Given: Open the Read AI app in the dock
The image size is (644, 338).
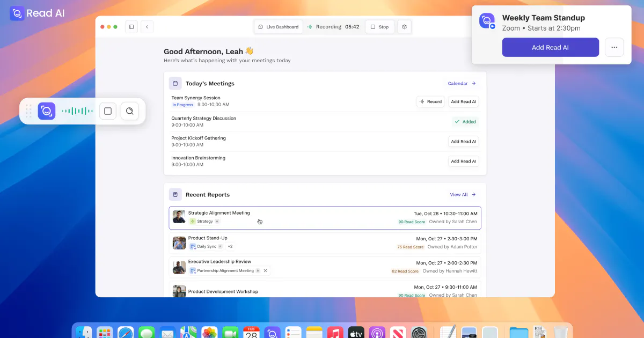Looking at the screenshot, I should click(x=272, y=333).
